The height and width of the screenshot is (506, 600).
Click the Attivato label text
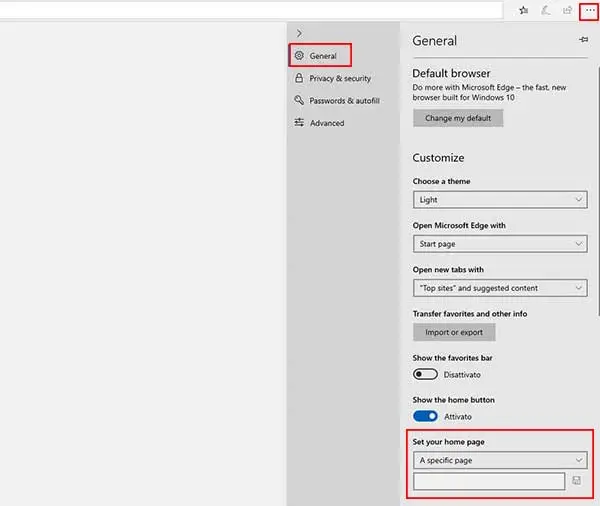(x=458, y=417)
